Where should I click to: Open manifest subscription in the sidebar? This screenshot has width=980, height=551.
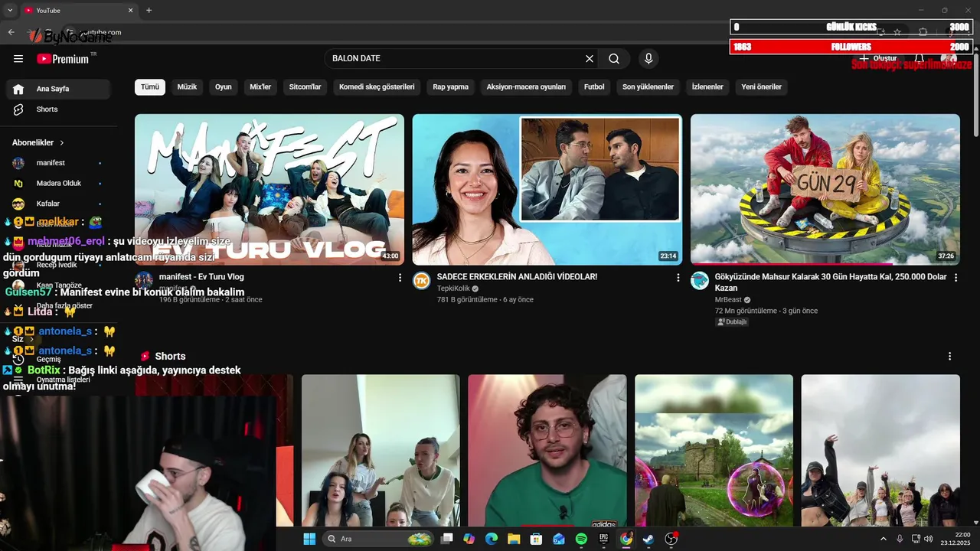point(58,163)
